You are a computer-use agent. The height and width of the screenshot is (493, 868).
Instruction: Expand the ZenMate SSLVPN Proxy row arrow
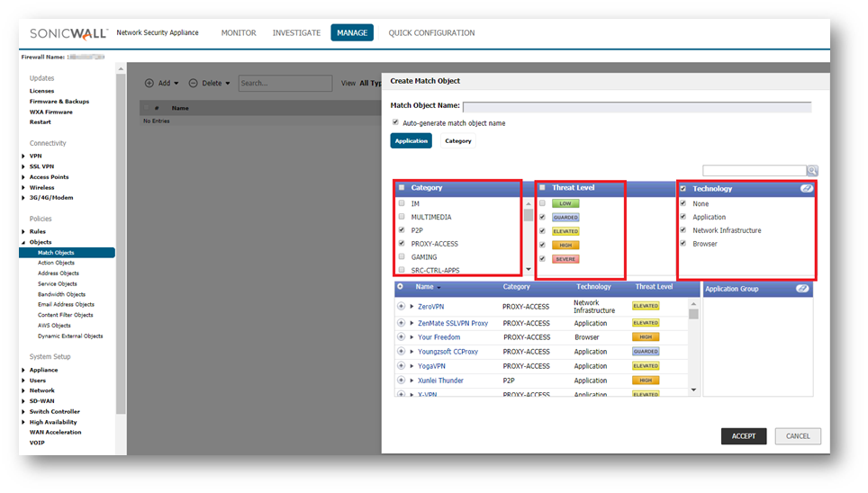click(412, 322)
